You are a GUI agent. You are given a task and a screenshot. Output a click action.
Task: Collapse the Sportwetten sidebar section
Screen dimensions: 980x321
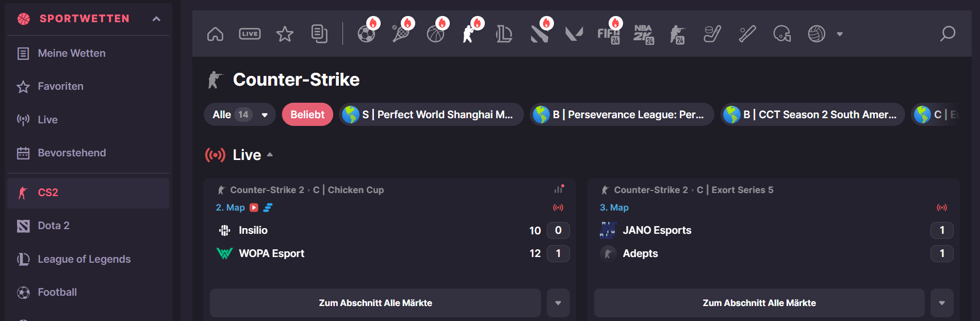click(156, 19)
